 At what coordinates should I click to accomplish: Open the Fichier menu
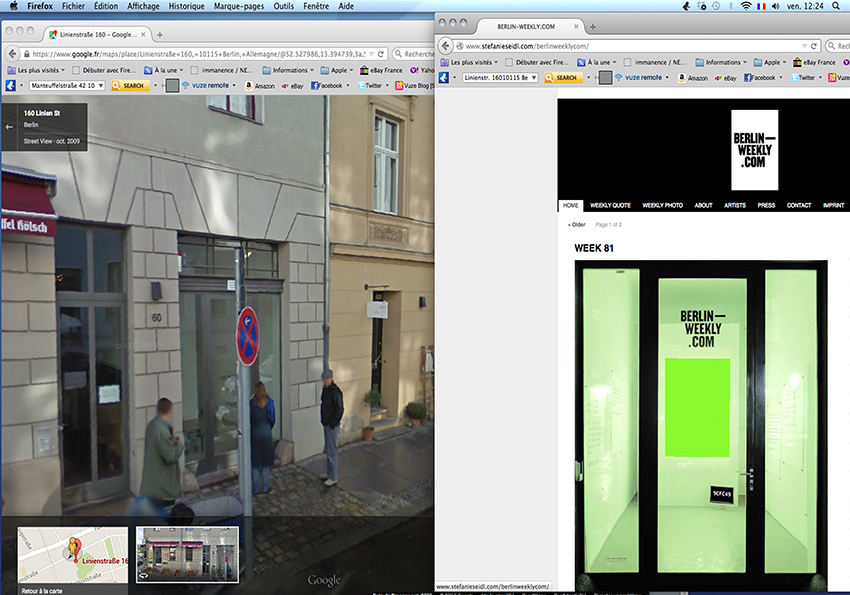73,6
